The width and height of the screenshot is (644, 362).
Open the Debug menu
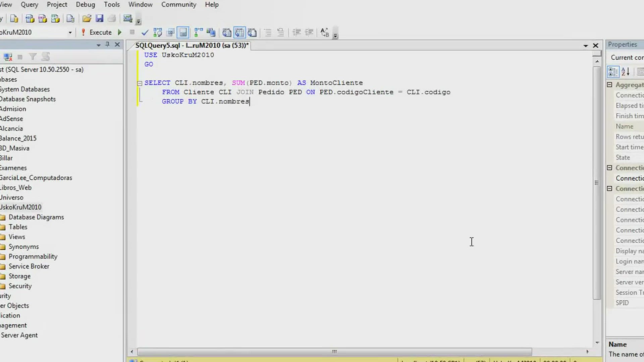86,5
